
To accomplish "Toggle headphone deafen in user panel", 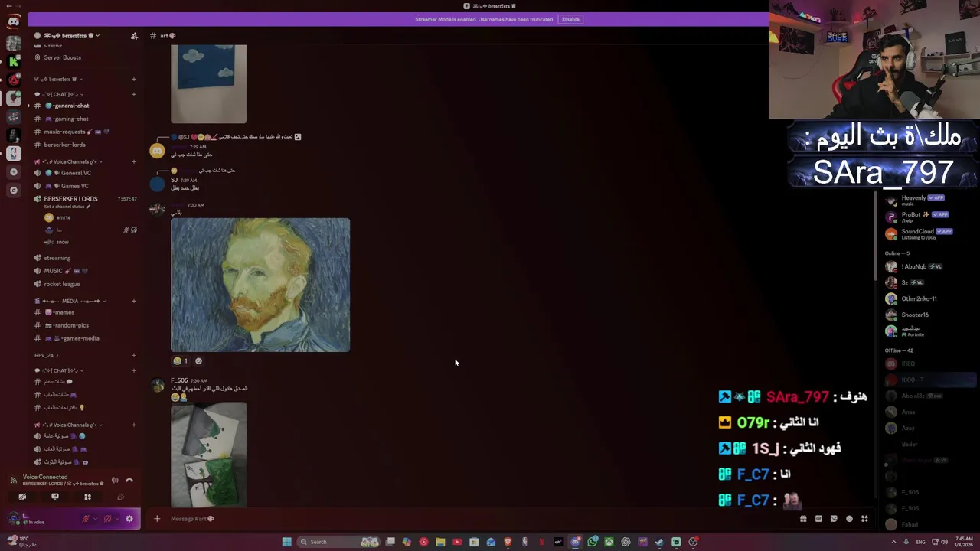I will (x=107, y=519).
